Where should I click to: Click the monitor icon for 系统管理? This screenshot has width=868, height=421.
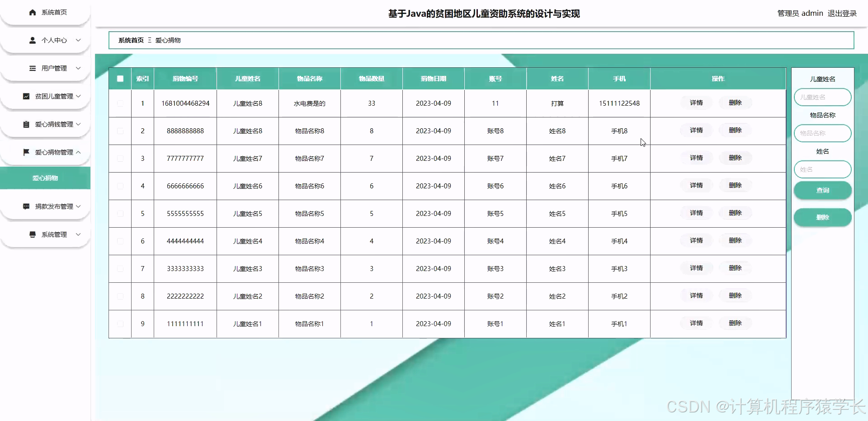tap(32, 234)
